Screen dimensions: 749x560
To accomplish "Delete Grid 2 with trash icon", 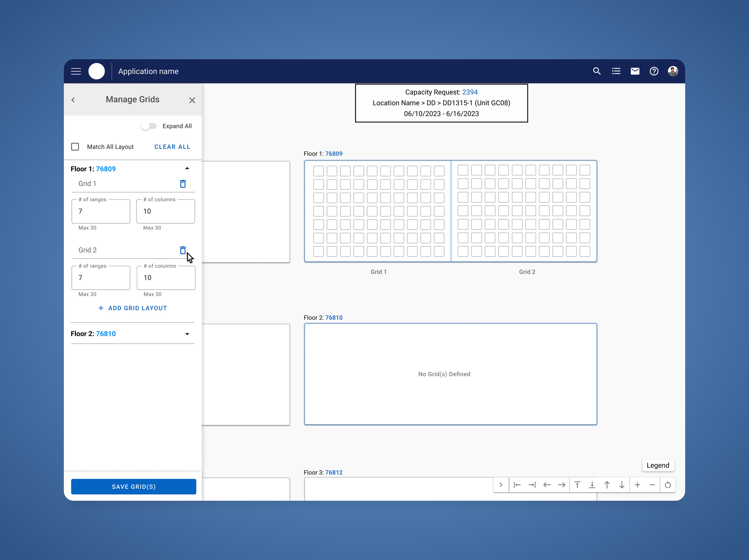I will 183,250.
